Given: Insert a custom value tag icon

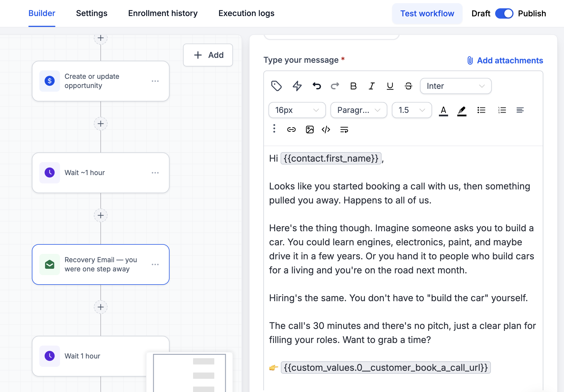Looking at the screenshot, I should tap(276, 86).
